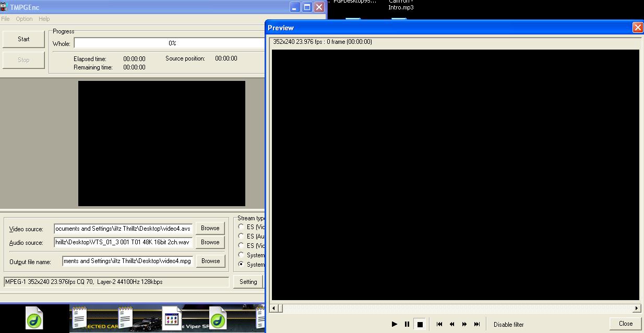
Task: Click the 352x240 23.976 fps info text
Action: click(323, 42)
